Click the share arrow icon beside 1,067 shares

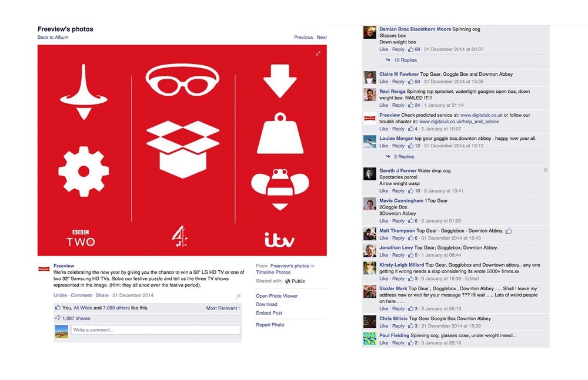pyautogui.click(x=58, y=318)
